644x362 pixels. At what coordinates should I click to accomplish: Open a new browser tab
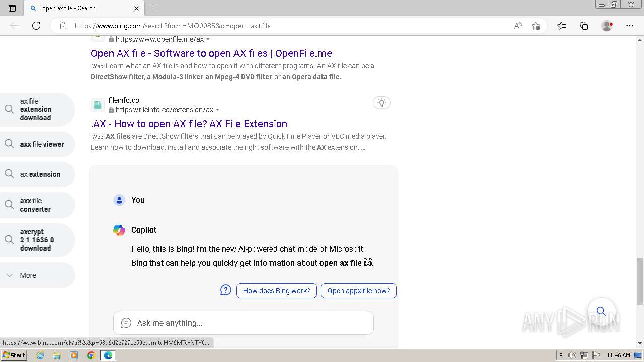[153, 8]
